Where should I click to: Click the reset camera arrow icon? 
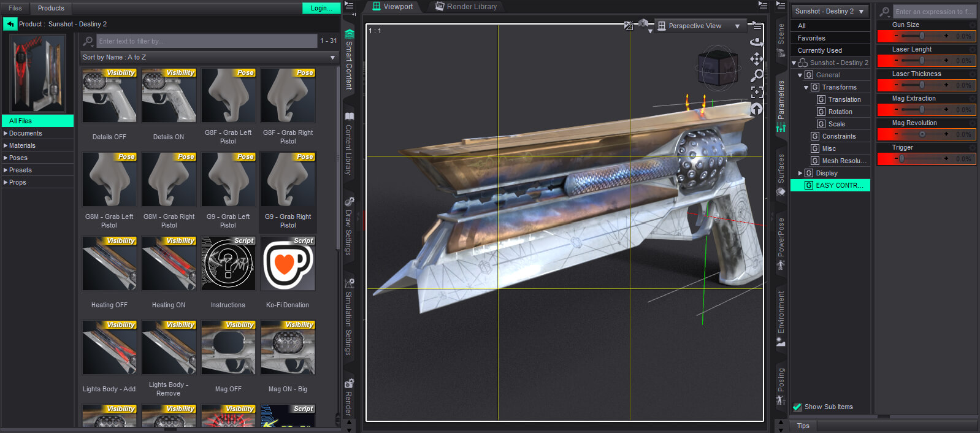tap(757, 109)
